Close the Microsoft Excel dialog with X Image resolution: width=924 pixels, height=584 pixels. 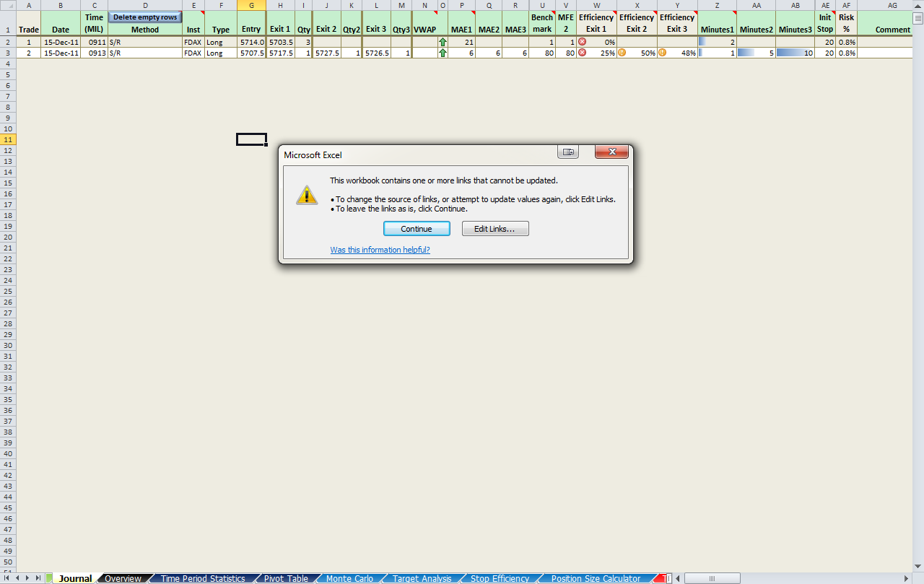[612, 152]
